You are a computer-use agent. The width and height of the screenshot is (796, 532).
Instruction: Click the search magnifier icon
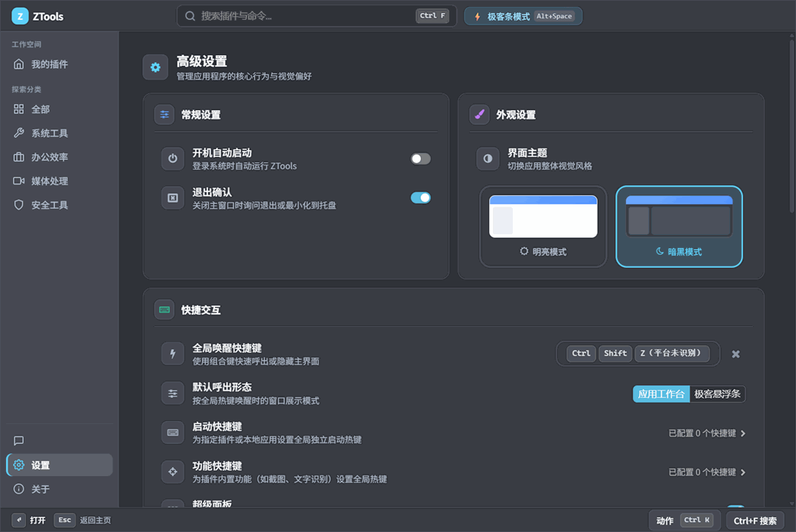(x=190, y=16)
